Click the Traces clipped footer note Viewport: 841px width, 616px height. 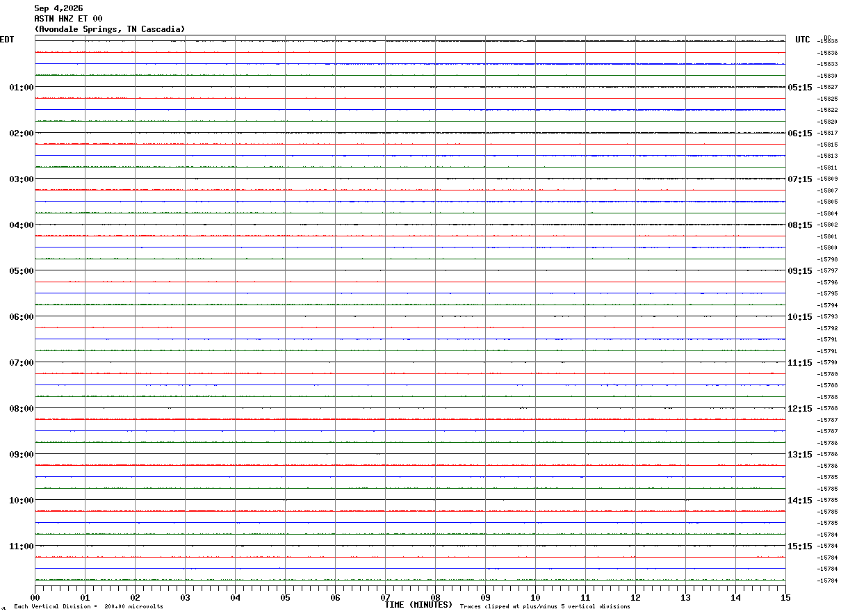(x=545, y=606)
